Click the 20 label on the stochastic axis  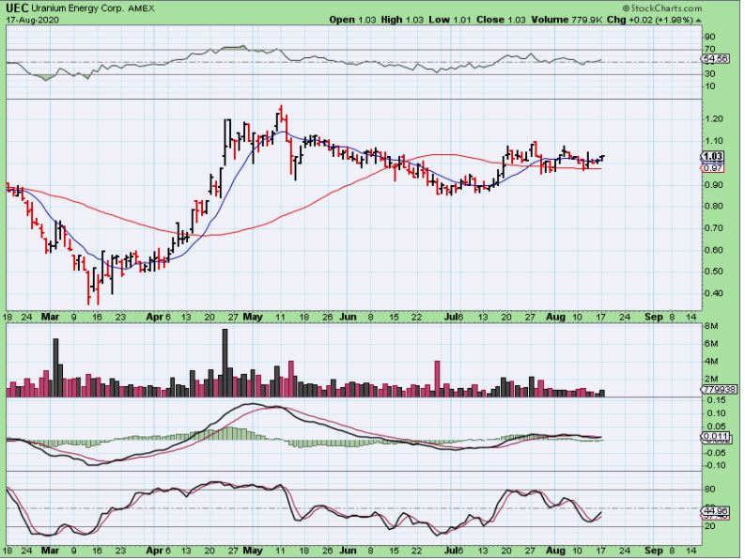(710, 526)
